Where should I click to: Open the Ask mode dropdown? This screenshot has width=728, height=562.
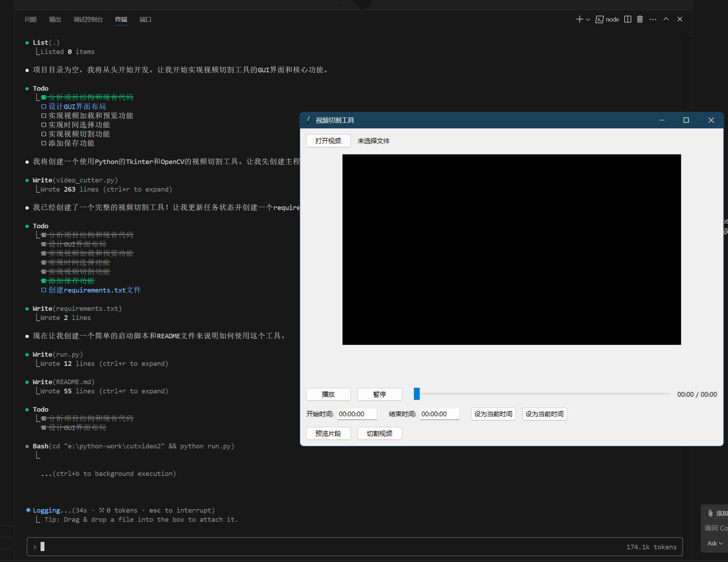coord(715,543)
